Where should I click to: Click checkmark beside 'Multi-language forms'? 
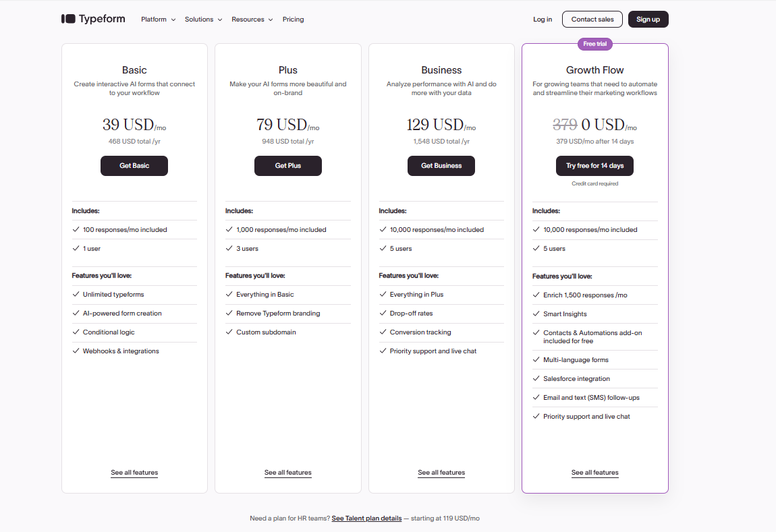point(536,359)
